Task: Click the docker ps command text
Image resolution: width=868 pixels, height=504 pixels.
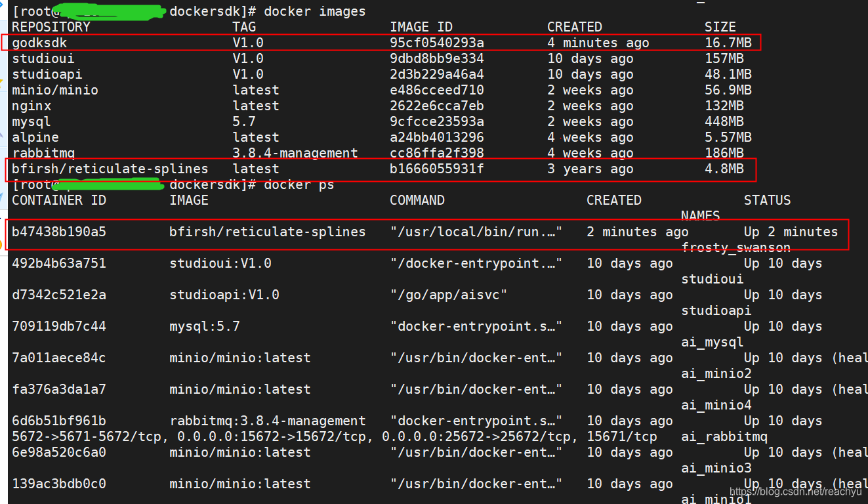Action: [299, 184]
